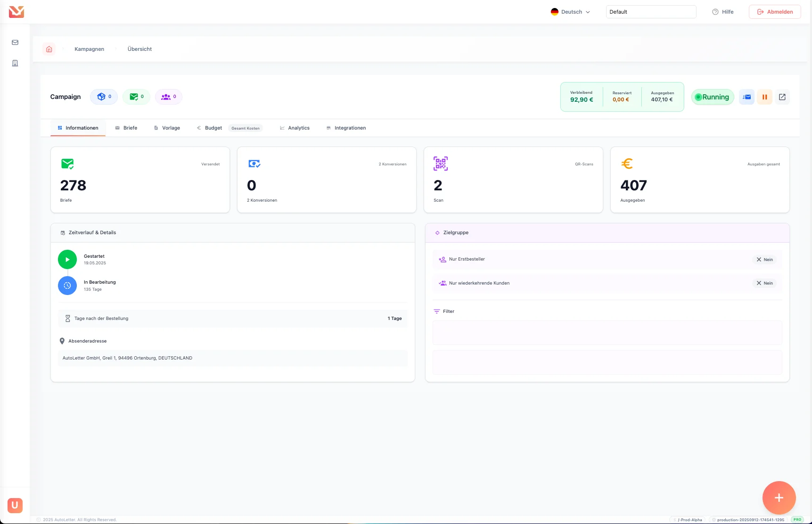This screenshot has width=812, height=524.
Task: Toggle Nur wiederkehrende Kunden Nein setting
Action: [764, 283]
